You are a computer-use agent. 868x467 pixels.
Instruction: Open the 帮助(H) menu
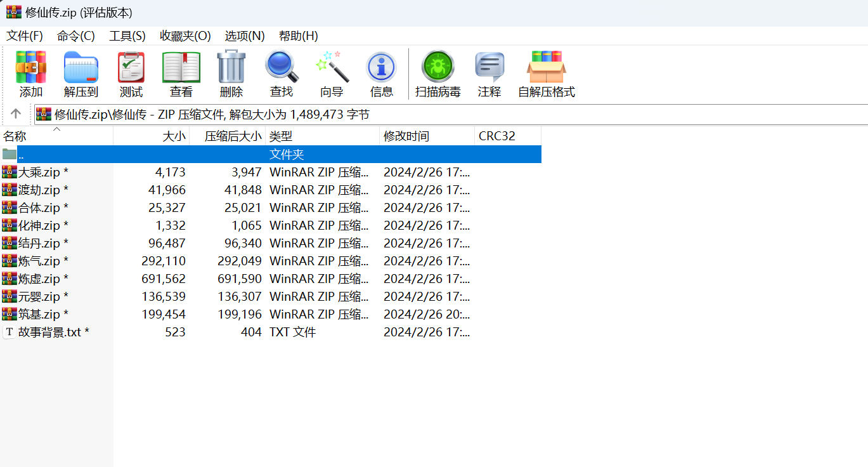(x=299, y=36)
